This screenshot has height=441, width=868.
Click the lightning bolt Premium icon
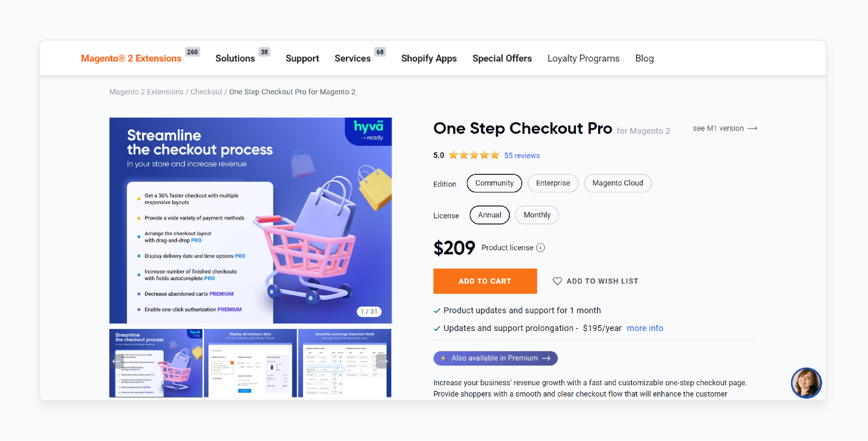pyautogui.click(x=444, y=358)
